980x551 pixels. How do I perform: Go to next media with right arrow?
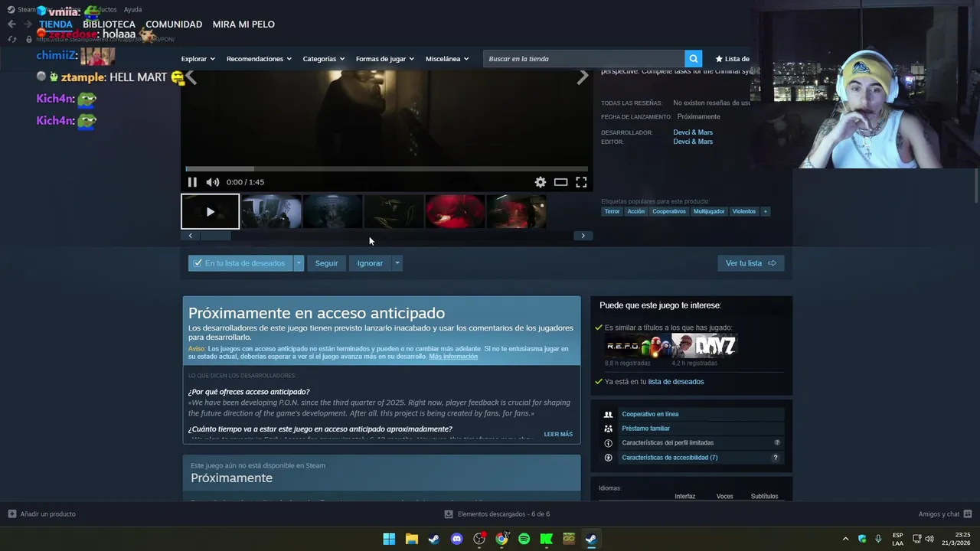point(583,77)
